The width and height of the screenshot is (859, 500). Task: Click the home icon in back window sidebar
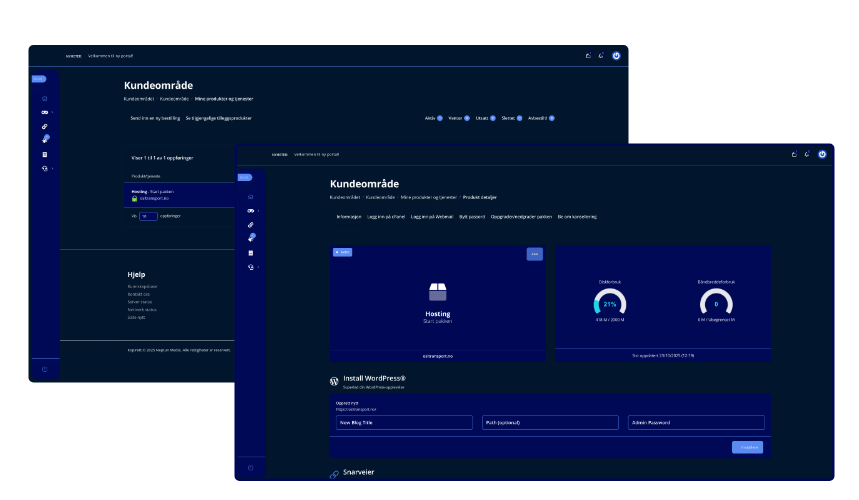coord(44,98)
